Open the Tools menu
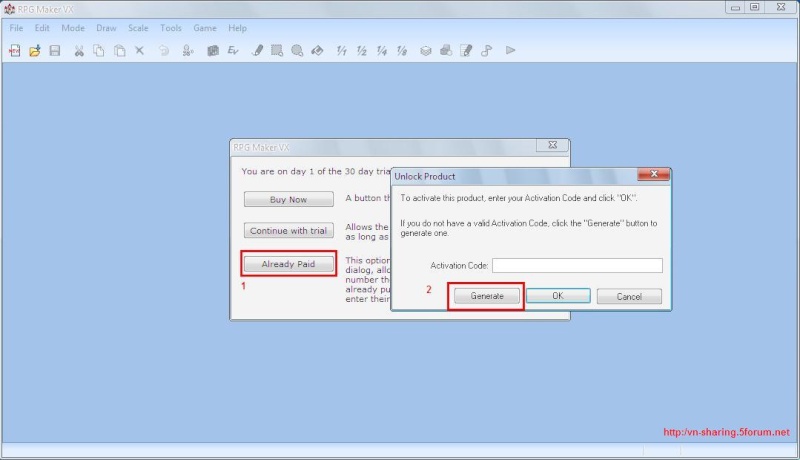 coord(171,28)
